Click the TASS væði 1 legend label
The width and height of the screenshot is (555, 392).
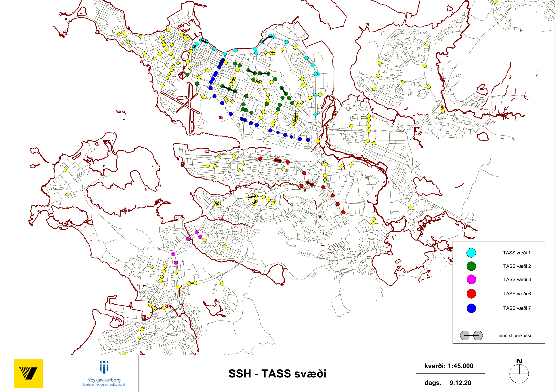(x=517, y=253)
